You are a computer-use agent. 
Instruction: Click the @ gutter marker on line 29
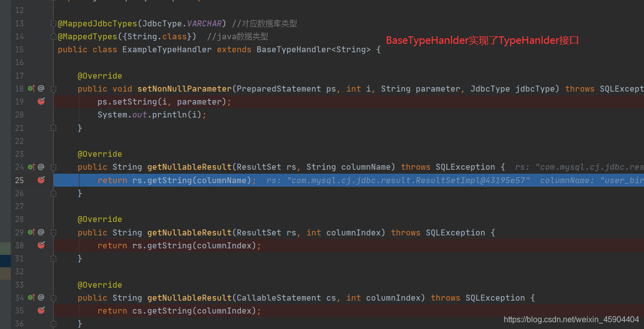[41, 232]
